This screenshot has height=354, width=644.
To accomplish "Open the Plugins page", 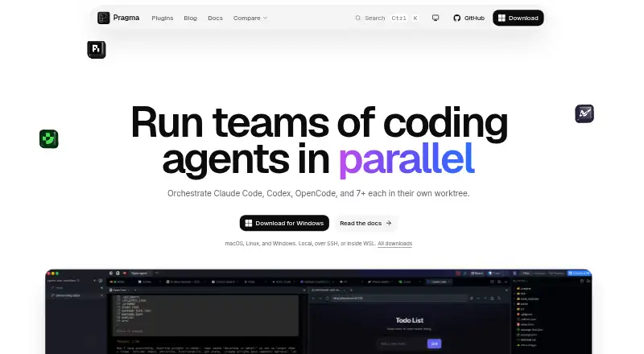I will 163,18.
